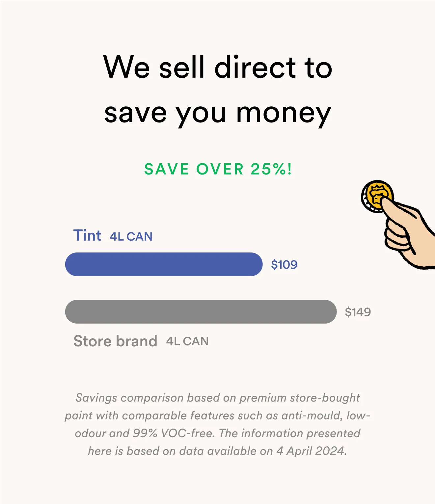
Task: Click the $109 price label
Action: [284, 265]
